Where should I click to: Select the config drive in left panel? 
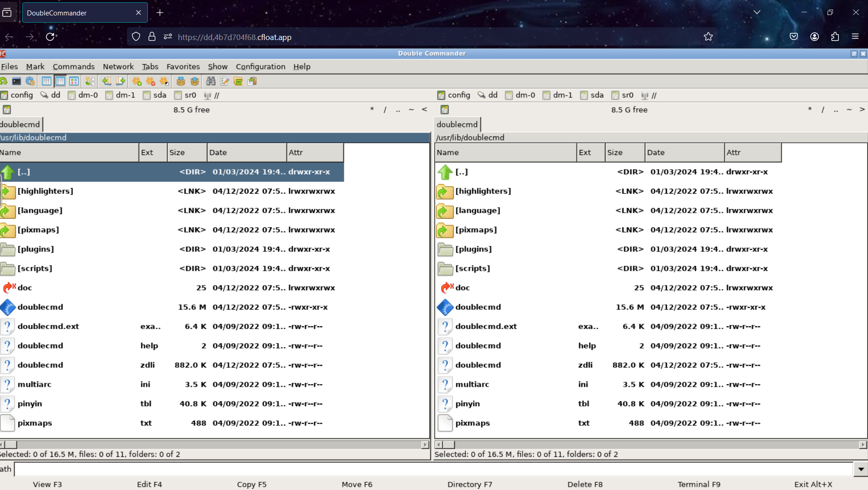17,95
